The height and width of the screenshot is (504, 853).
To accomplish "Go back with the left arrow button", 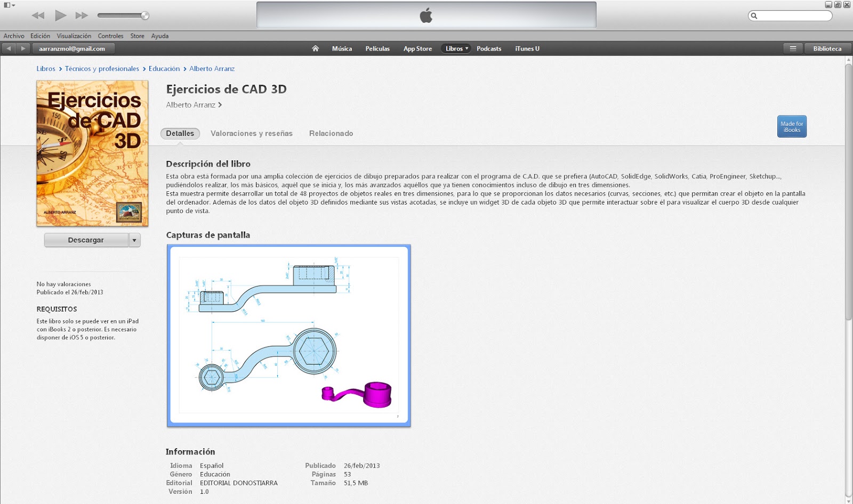I will pyautogui.click(x=9, y=48).
